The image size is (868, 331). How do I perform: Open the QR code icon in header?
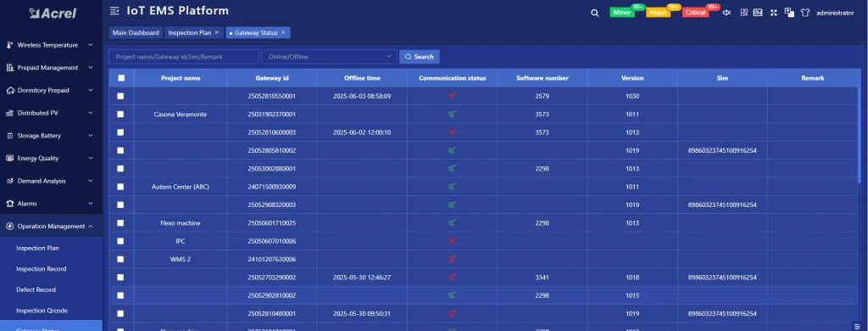pos(743,12)
